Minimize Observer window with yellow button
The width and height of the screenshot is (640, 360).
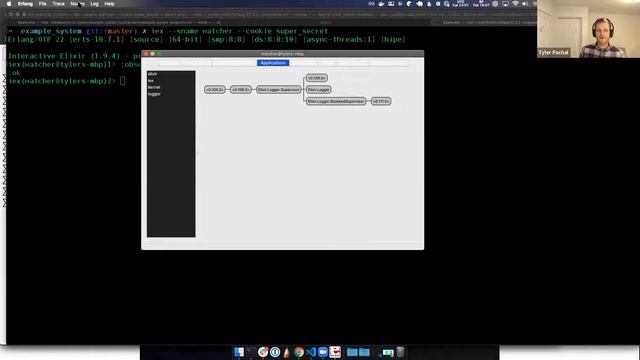(x=153, y=53)
